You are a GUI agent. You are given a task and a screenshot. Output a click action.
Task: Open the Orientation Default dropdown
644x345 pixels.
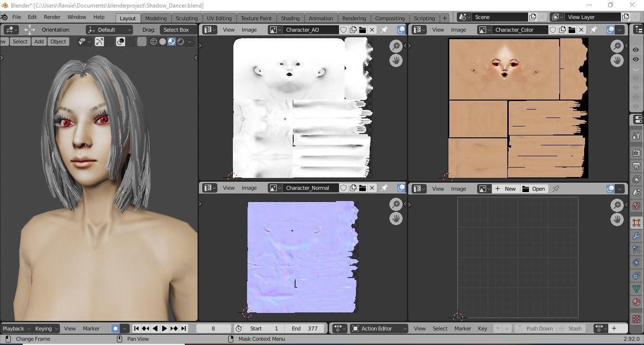(x=110, y=30)
